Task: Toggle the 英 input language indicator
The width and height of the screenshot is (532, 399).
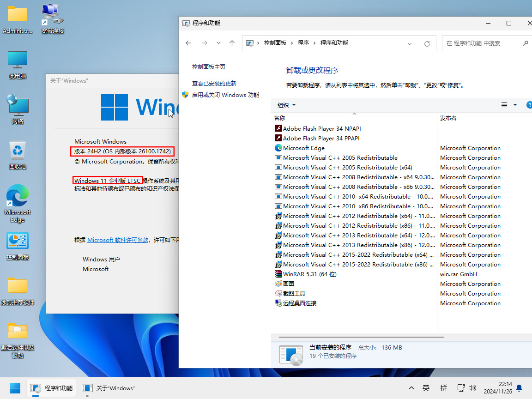Action: coord(426,388)
